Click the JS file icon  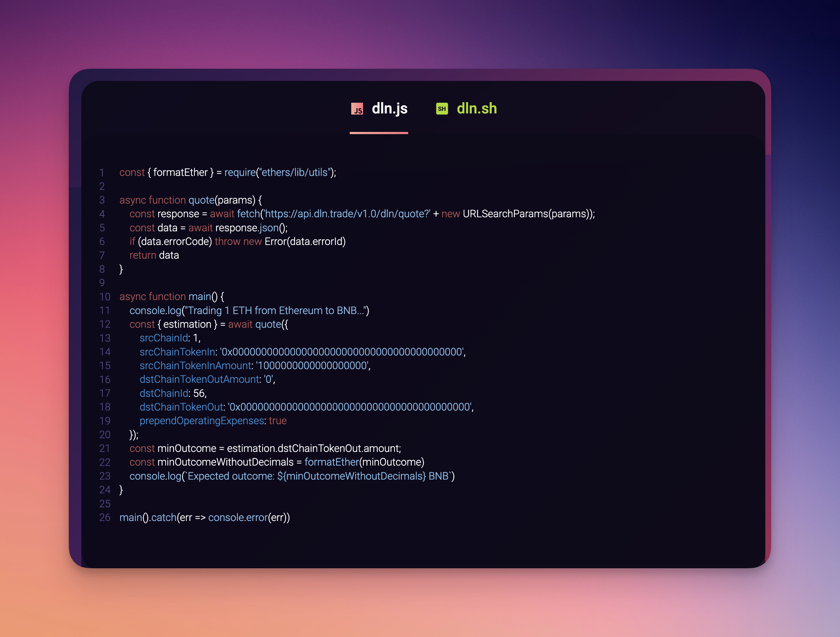(356, 109)
